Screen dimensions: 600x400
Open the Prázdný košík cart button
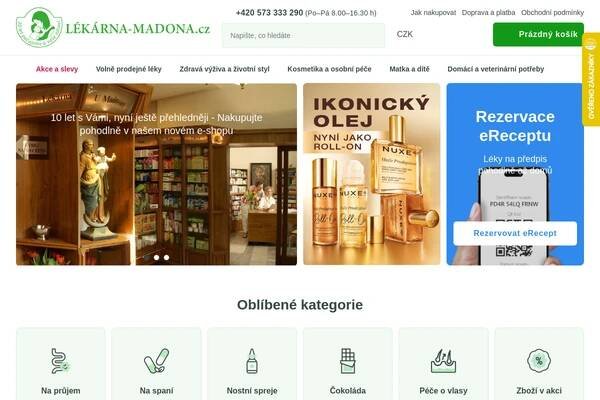(x=538, y=34)
